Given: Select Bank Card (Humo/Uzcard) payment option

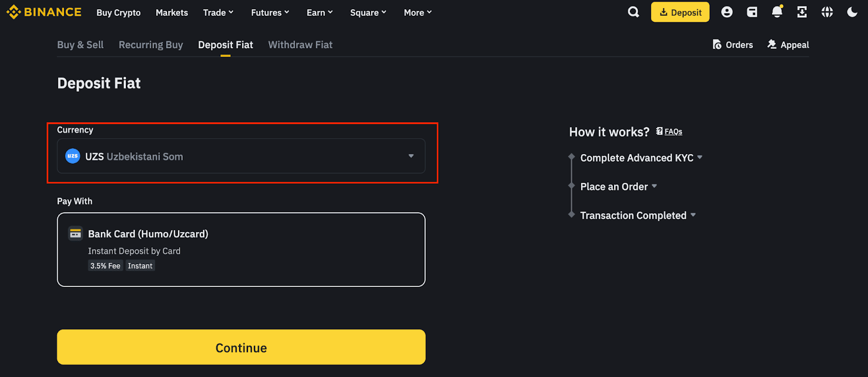Looking at the screenshot, I should tap(241, 249).
